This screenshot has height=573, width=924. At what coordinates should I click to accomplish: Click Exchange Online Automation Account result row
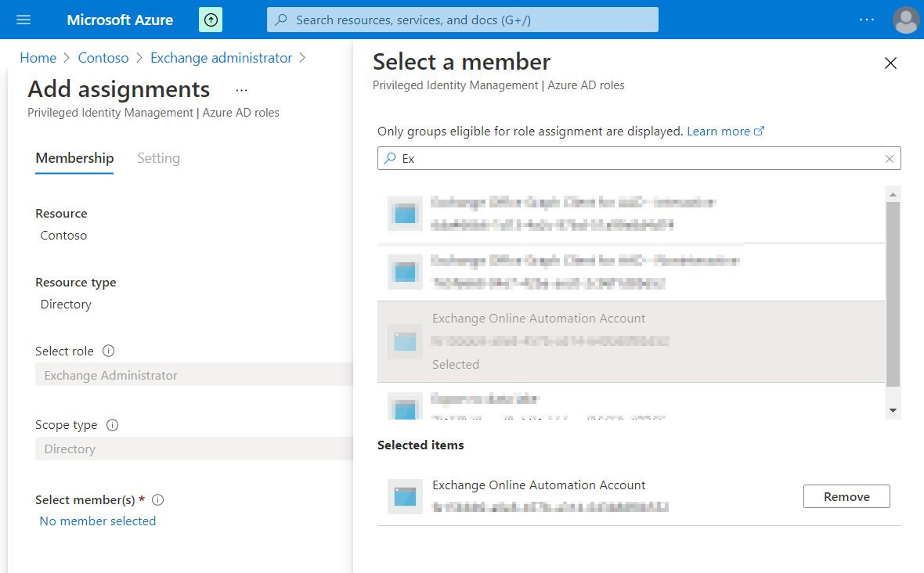[631, 342]
